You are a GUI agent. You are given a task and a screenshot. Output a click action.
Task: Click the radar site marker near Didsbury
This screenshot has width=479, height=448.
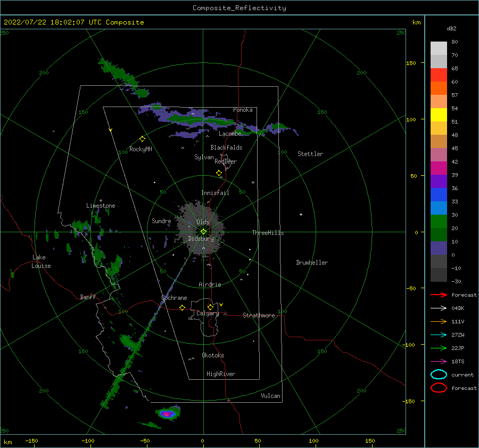click(x=203, y=232)
